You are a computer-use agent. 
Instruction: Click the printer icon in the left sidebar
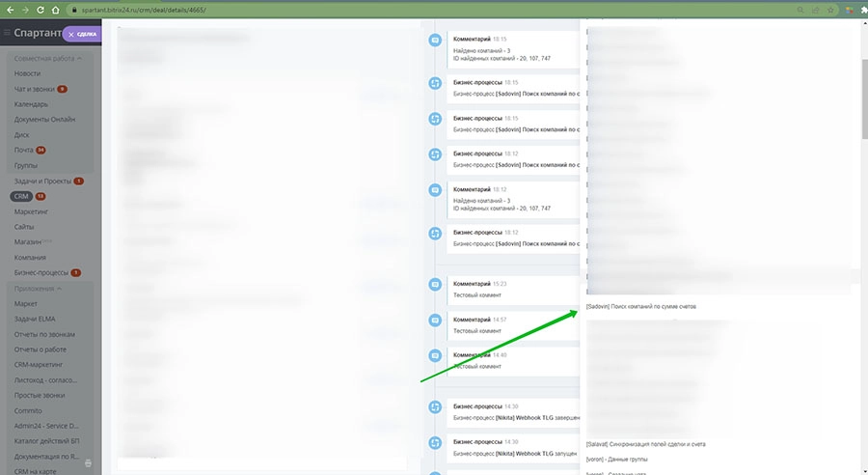click(89, 463)
